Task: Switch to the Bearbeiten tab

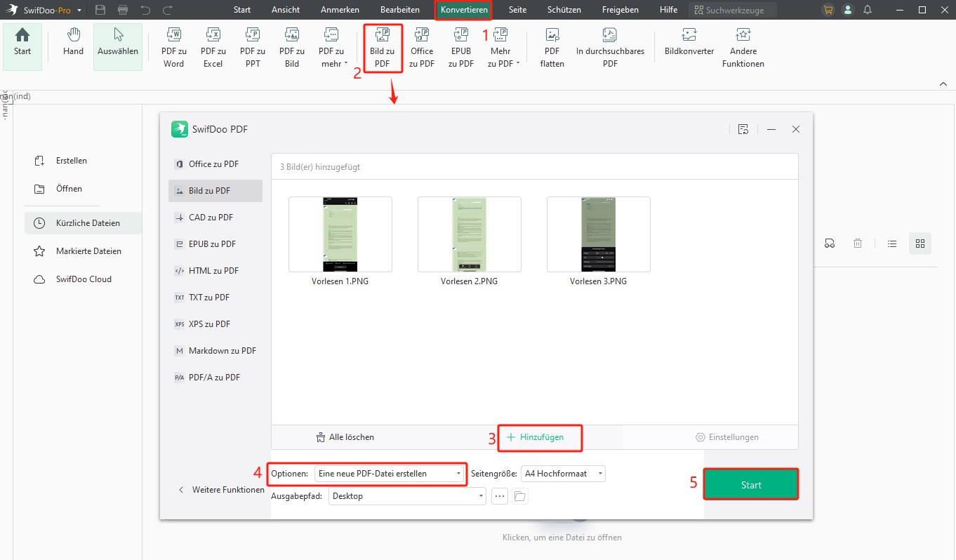Action: 400,10
